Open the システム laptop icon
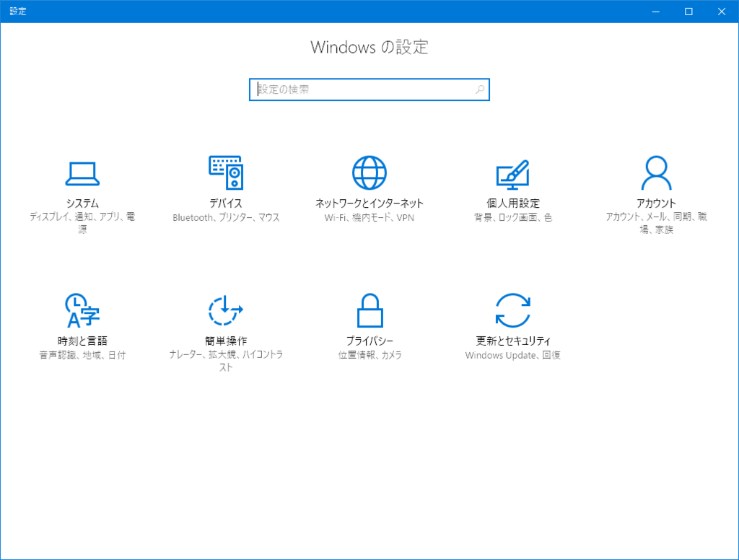Viewport: 739px width, 560px height. (x=82, y=173)
